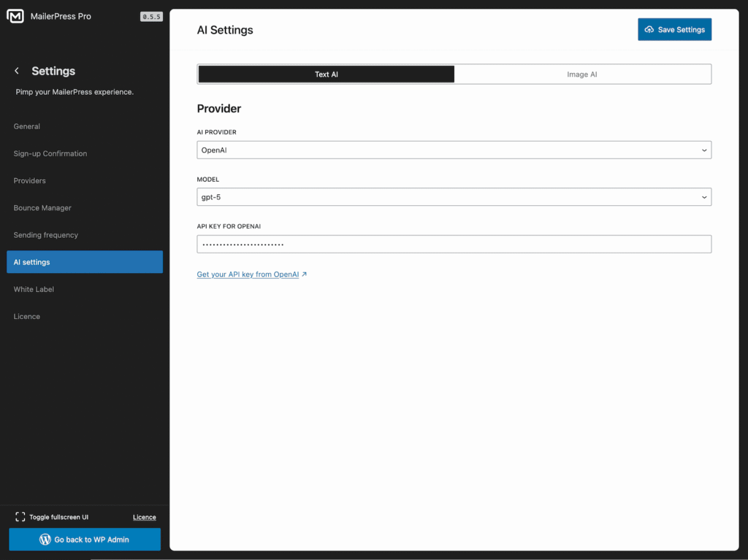
Task: Toggle fullscreen UI mode
Action: tap(51, 516)
